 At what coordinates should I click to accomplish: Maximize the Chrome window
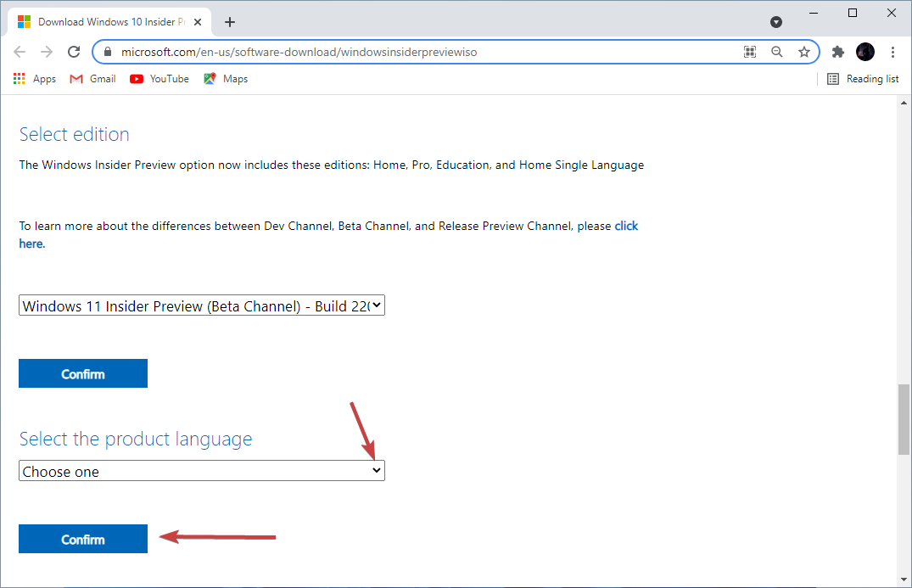[x=853, y=13]
